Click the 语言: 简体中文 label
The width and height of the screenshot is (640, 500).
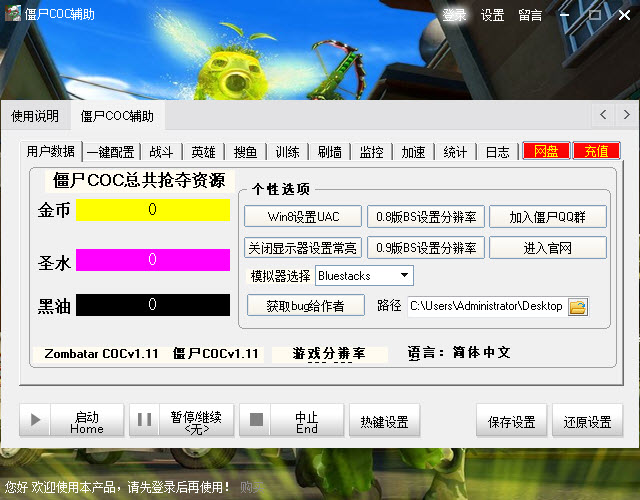point(459,353)
